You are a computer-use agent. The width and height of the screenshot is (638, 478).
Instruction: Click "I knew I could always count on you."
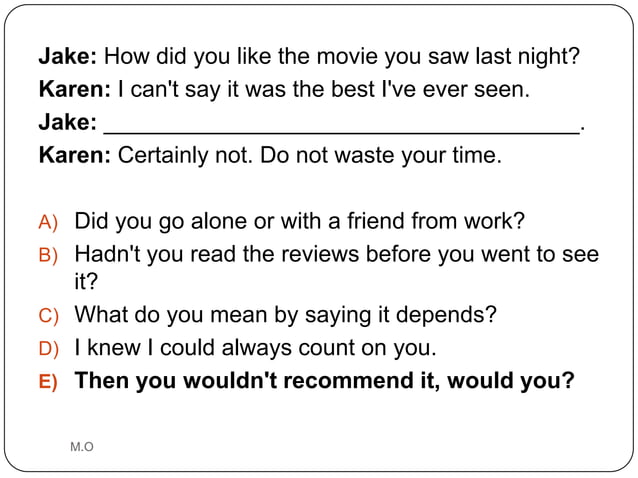pyautogui.click(x=256, y=348)
